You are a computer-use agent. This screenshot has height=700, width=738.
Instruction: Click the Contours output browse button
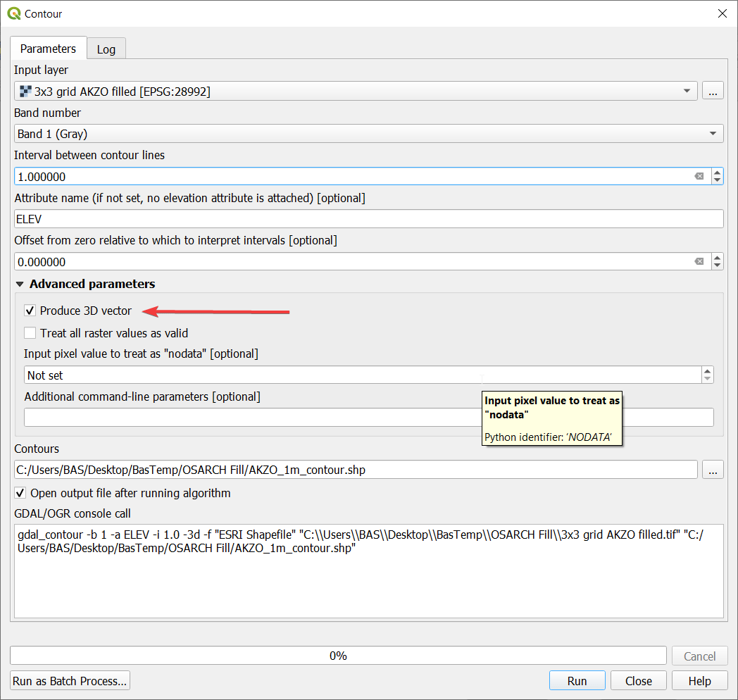(x=713, y=470)
